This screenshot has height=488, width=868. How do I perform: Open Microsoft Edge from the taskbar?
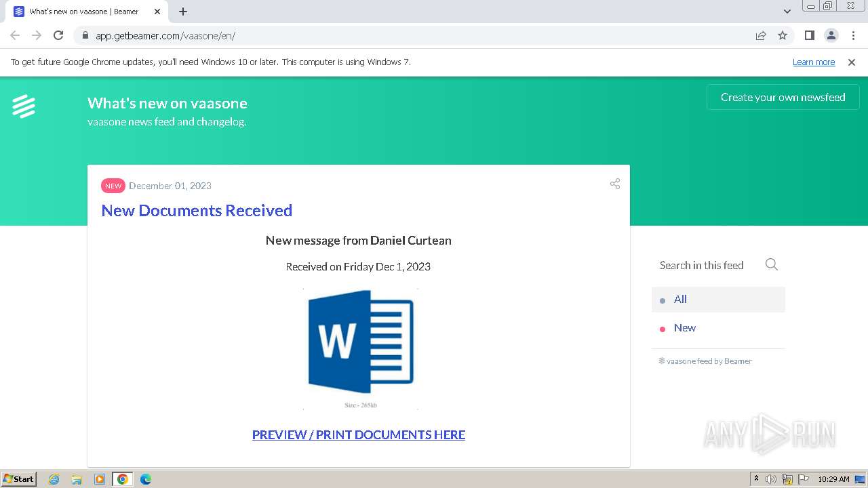[x=146, y=479]
